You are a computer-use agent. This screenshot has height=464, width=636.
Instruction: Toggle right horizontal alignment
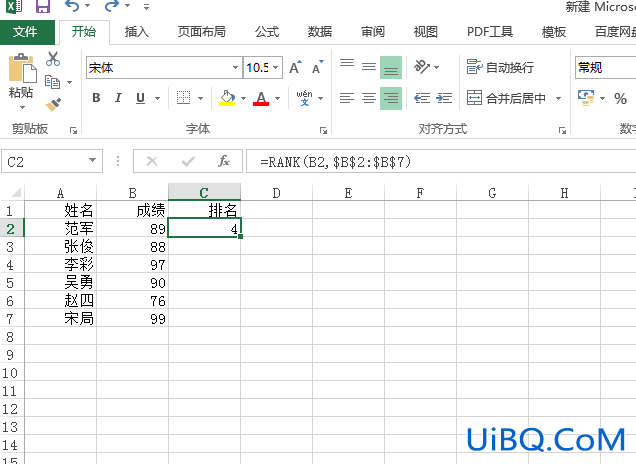[391, 98]
